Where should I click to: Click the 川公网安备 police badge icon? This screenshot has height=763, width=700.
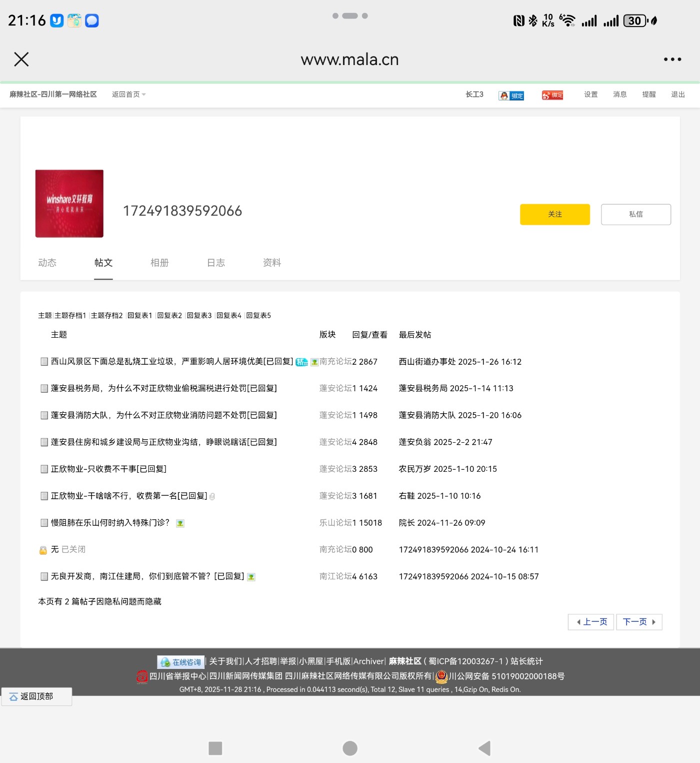441,676
